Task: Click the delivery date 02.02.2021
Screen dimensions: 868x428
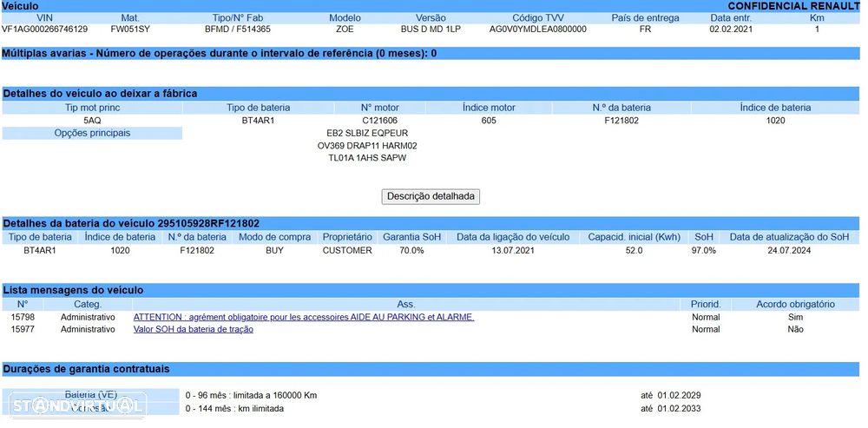Action: coord(731,30)
